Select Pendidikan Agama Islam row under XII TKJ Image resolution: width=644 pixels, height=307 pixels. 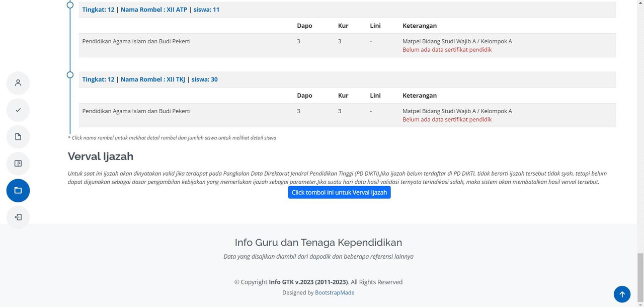pyautogui.click(x=347, y=115)
